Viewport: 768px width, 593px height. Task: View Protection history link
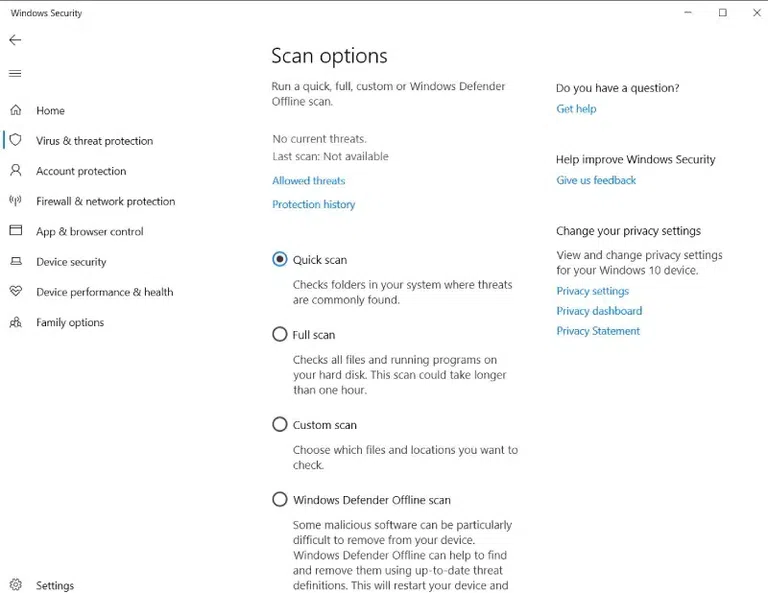click(313, 204)
